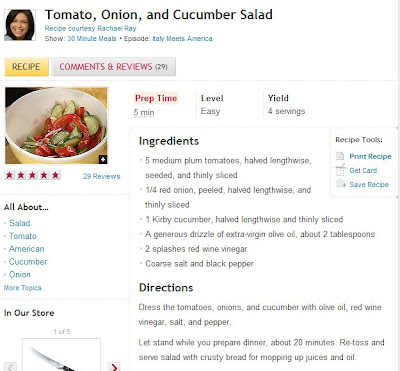400x371 pixels.
Task: Open the Cucumber topic link
Action: click(28, 262)
